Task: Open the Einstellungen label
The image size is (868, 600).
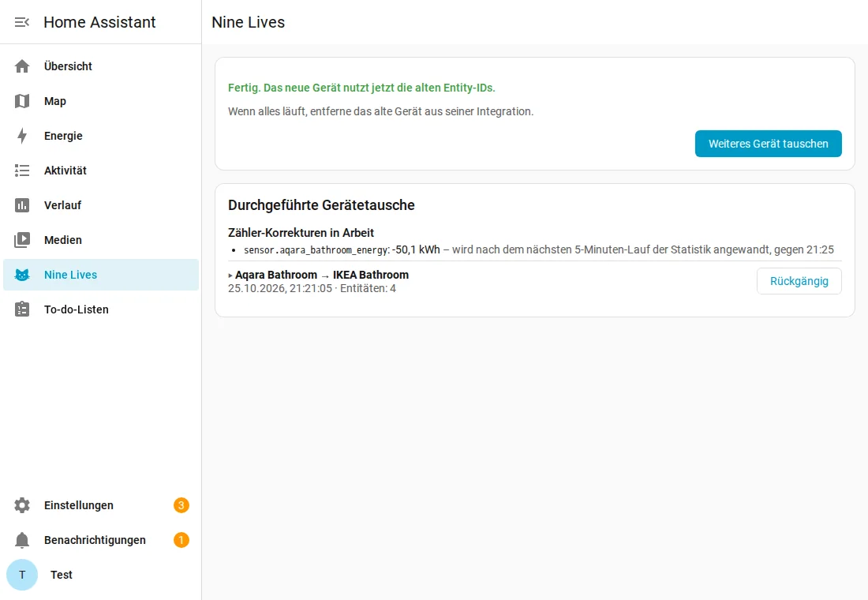Action: tap(79, 506)
